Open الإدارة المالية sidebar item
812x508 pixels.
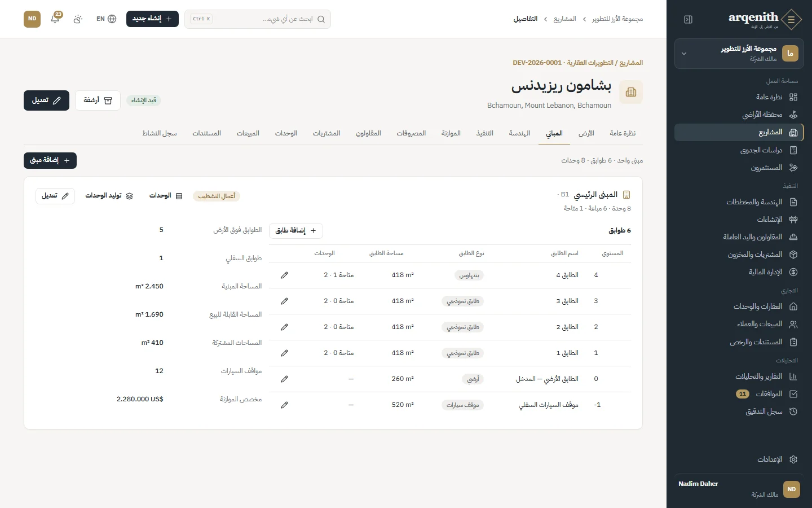(739, 272)
